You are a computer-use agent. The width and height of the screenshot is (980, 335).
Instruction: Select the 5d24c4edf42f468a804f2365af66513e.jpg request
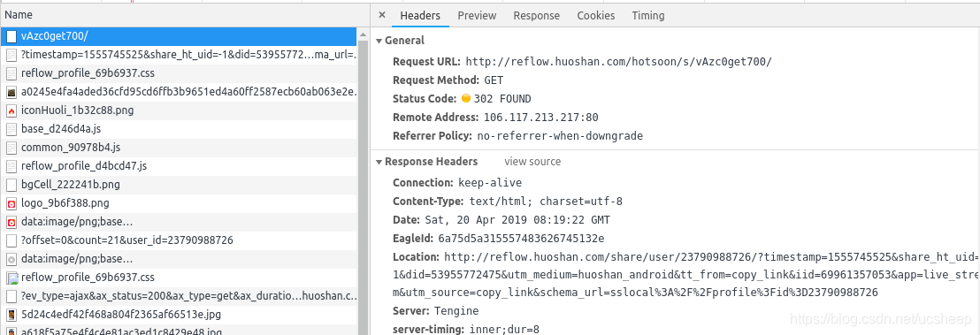[179, 315]
